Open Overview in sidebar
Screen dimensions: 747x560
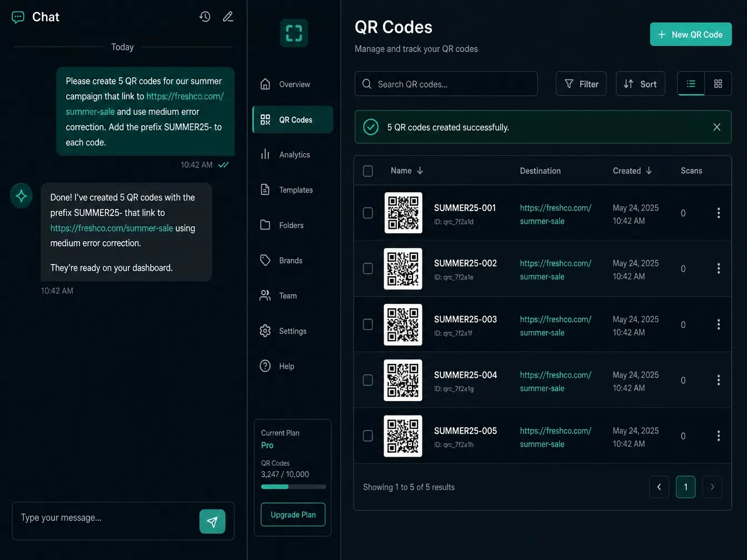point(293,84)
